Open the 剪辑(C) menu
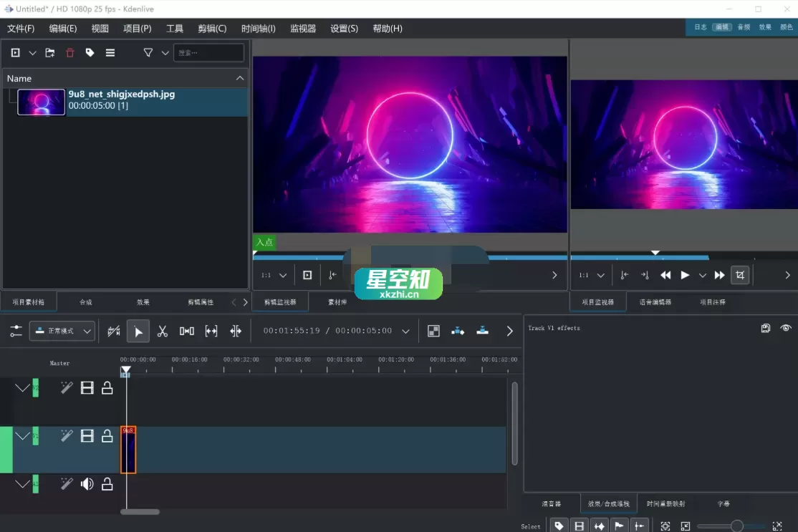 (212, 29)
